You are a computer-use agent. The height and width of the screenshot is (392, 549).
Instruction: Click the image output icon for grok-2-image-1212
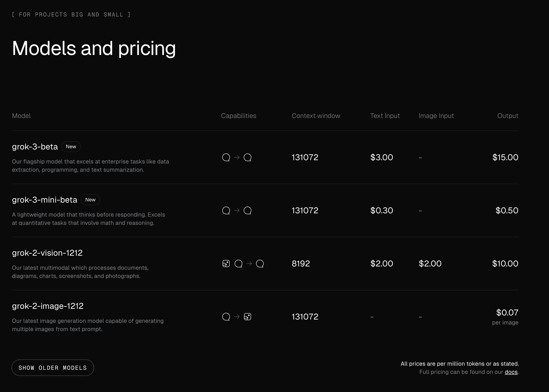click(x=248, y=317)
